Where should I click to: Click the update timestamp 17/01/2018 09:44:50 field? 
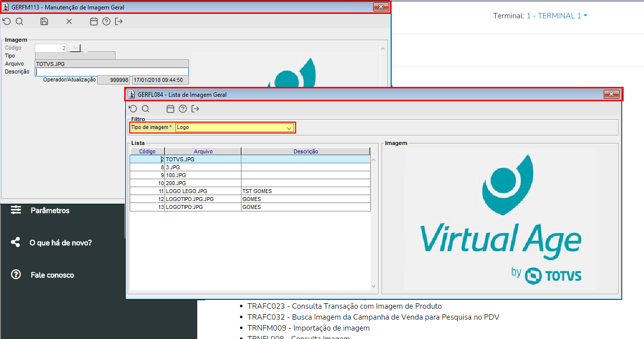coord(161,80)
